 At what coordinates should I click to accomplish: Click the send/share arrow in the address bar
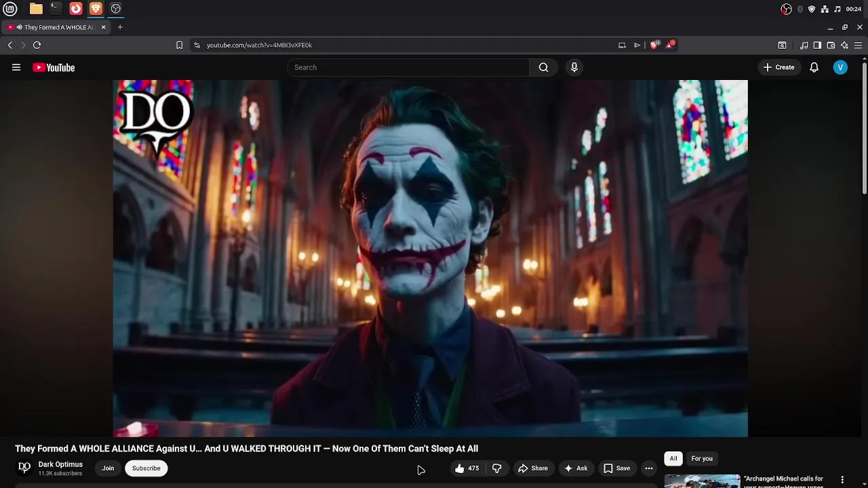pyautogui.click(x=637, y=45)
